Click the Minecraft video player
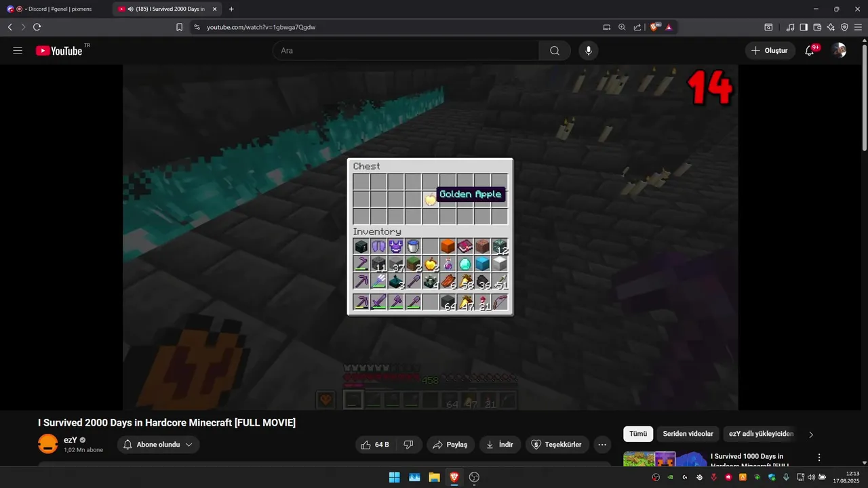 (430, 237)
